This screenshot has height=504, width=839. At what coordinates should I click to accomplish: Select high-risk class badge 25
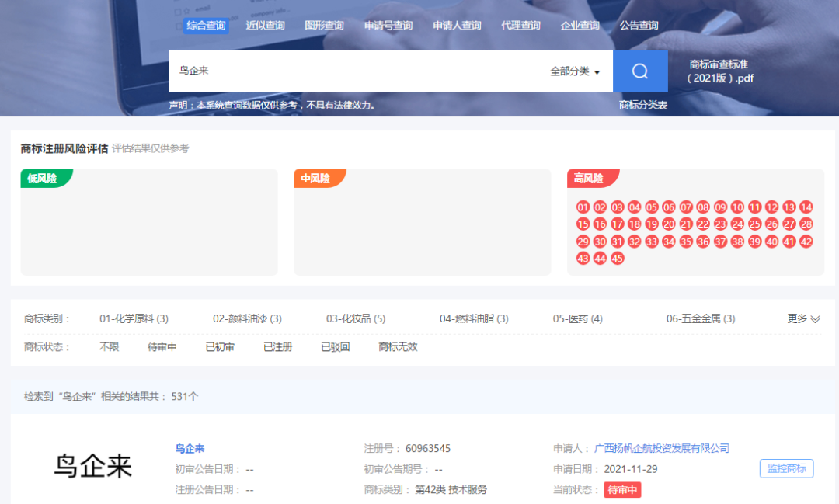754,224
